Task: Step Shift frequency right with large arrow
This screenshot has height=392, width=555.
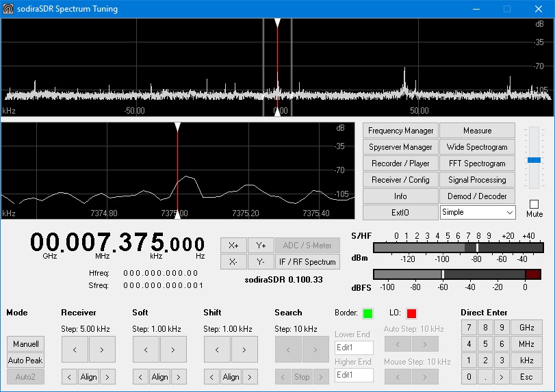Action: (x=244, y=350)
